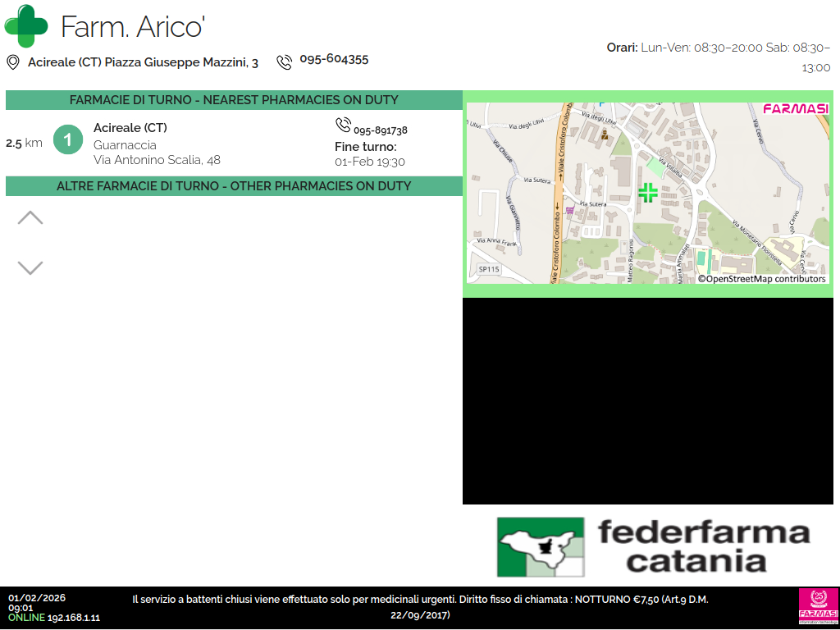This screenshot has width=840, height=630.
Task: Click the FARMASI logo on the map
Action: (x=795, y=109)
